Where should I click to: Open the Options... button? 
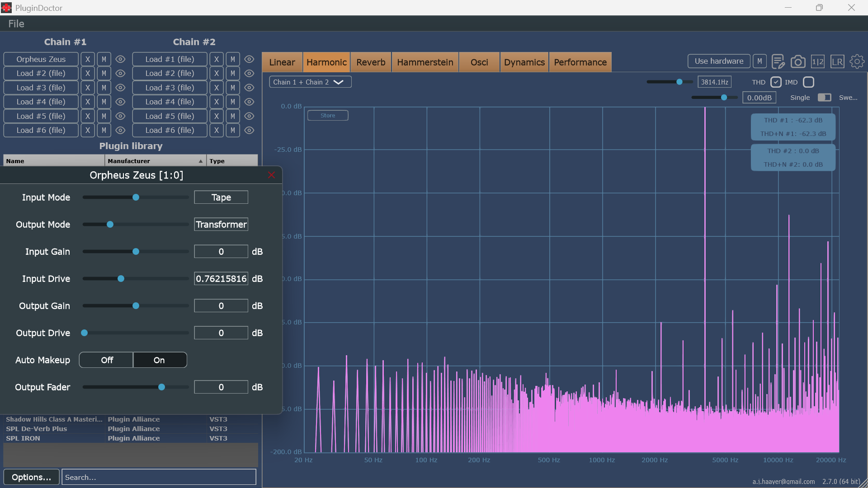click(31, 477)
